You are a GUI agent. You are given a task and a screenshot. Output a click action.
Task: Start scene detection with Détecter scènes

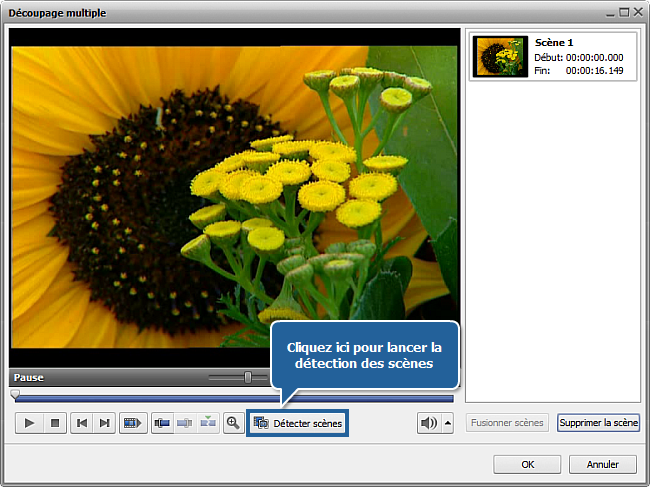point(298,423)
